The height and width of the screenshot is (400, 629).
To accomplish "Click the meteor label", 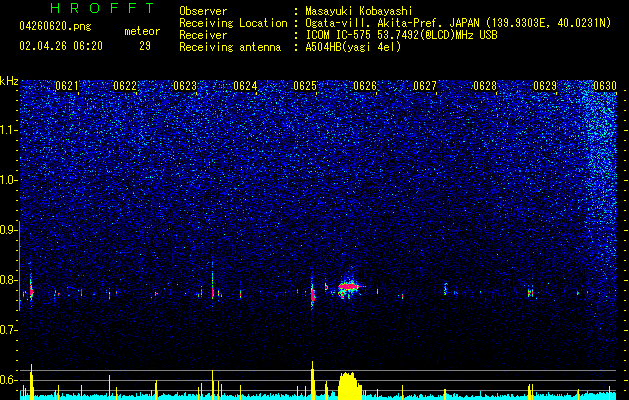I will pos(142,31).
